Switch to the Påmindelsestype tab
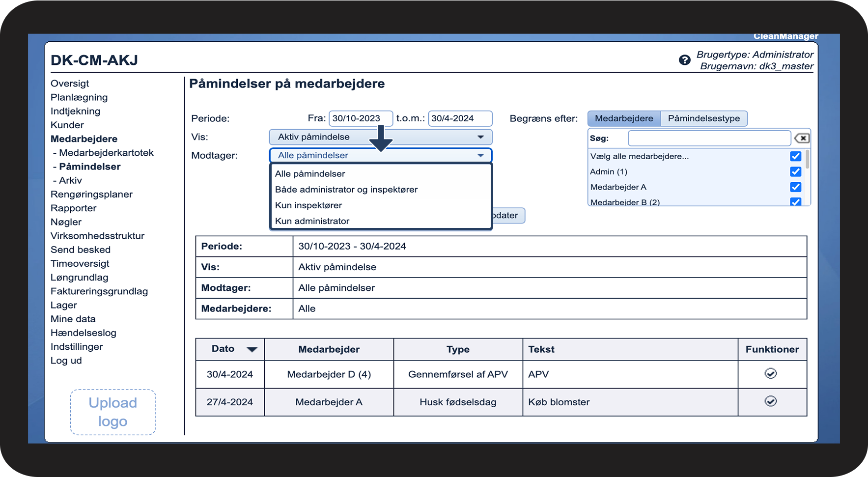The width and height of the screenshot is (868, 477). pyautogui.click(x=703, y=118)
